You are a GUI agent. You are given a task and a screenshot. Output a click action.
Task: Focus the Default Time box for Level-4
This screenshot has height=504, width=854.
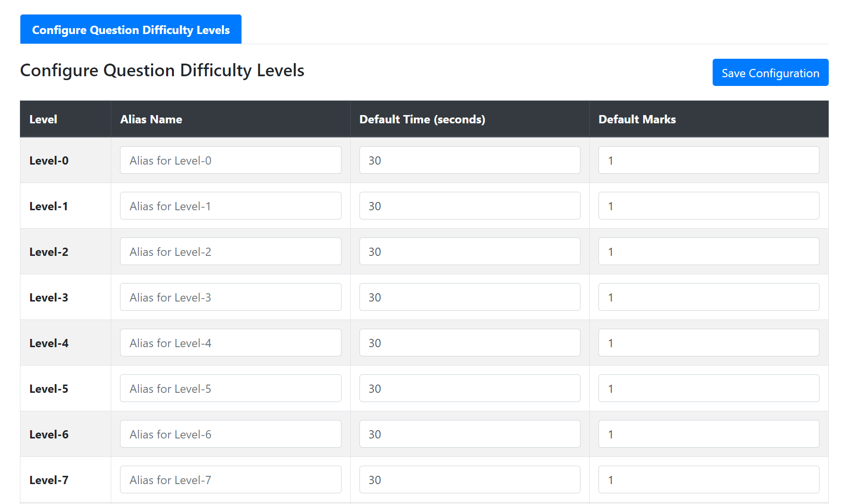[469, 343]
